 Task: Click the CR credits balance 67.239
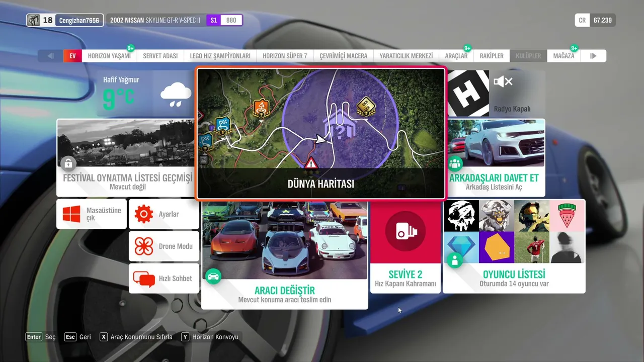[x=595, y=20]
